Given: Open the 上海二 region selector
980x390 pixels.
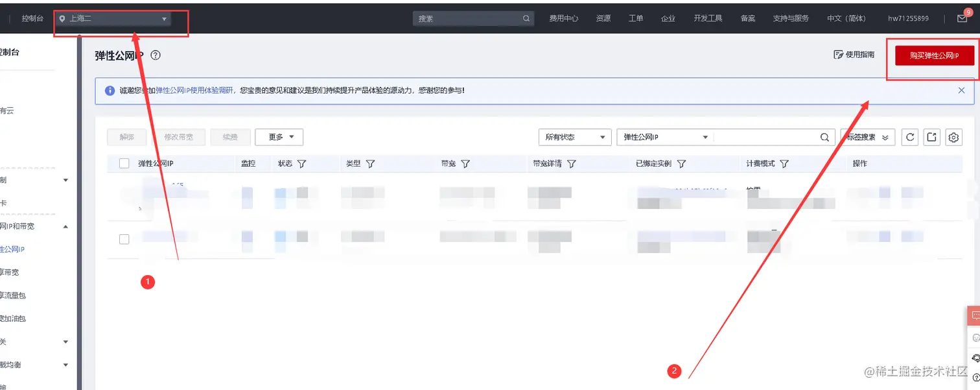Looking at the screenshot, I should click(113, 19).
